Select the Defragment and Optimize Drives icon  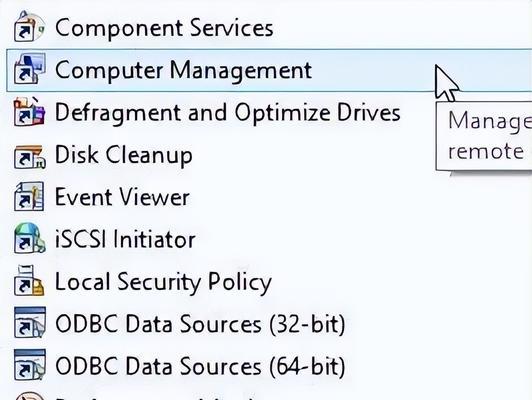tap(29, 112)
